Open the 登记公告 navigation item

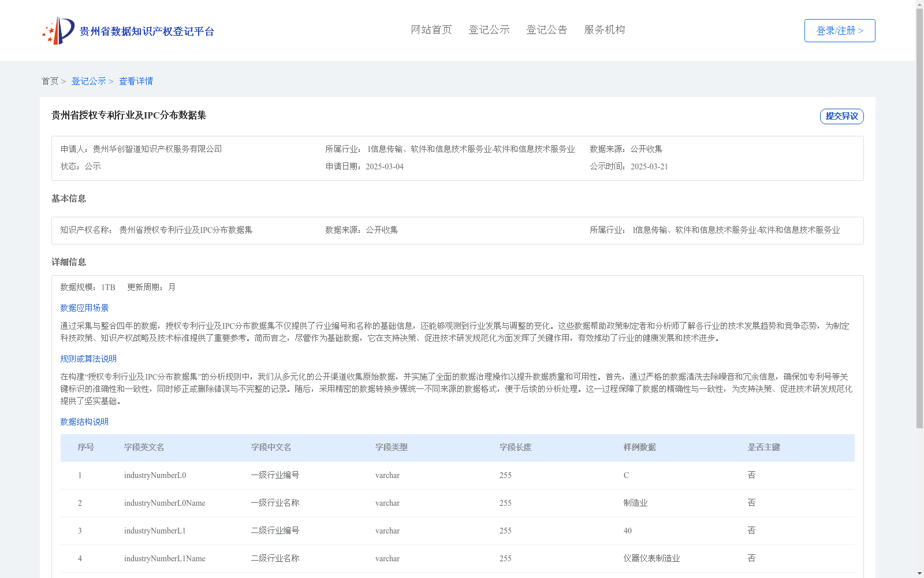[547, 29]
